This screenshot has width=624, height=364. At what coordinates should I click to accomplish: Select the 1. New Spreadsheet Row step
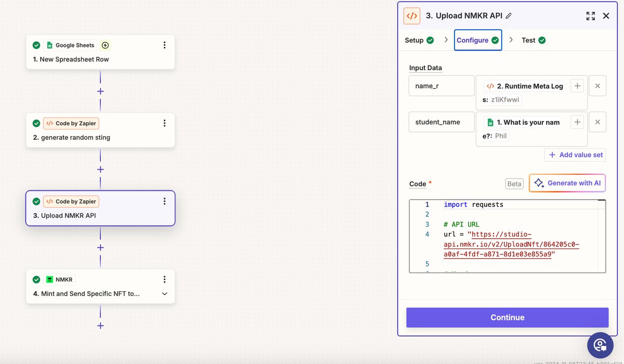[x=100, y=52]
